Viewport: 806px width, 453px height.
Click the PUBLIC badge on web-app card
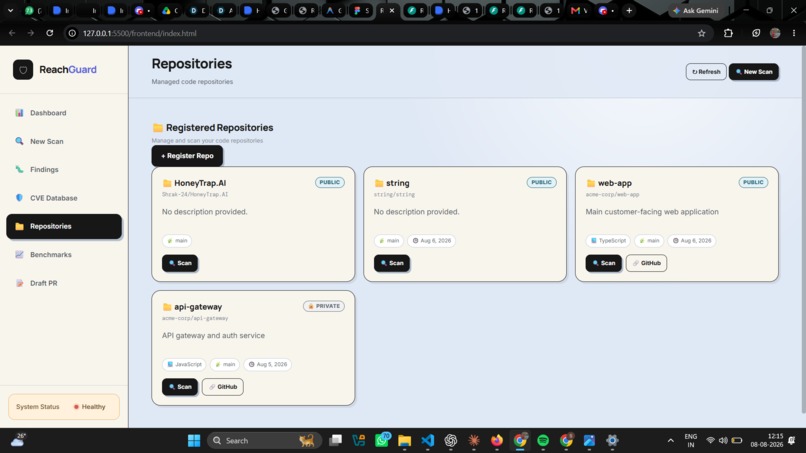[753, 183]
